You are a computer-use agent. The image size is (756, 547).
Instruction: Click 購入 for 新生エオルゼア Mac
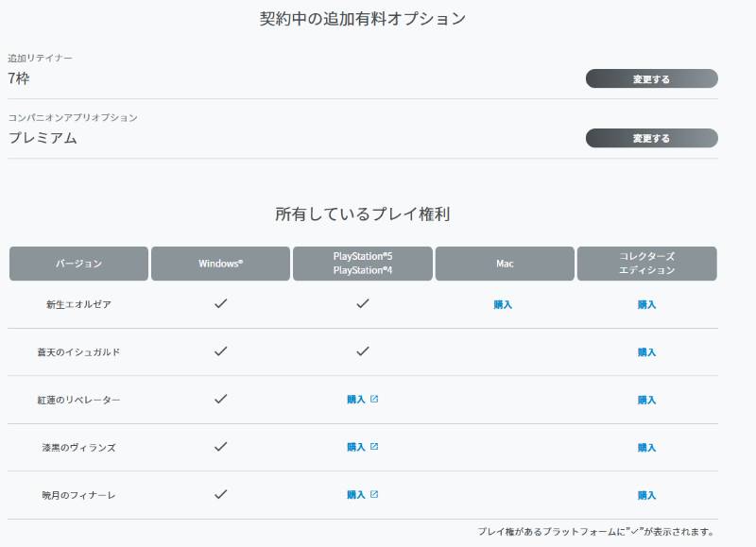(x=503, y=304)
